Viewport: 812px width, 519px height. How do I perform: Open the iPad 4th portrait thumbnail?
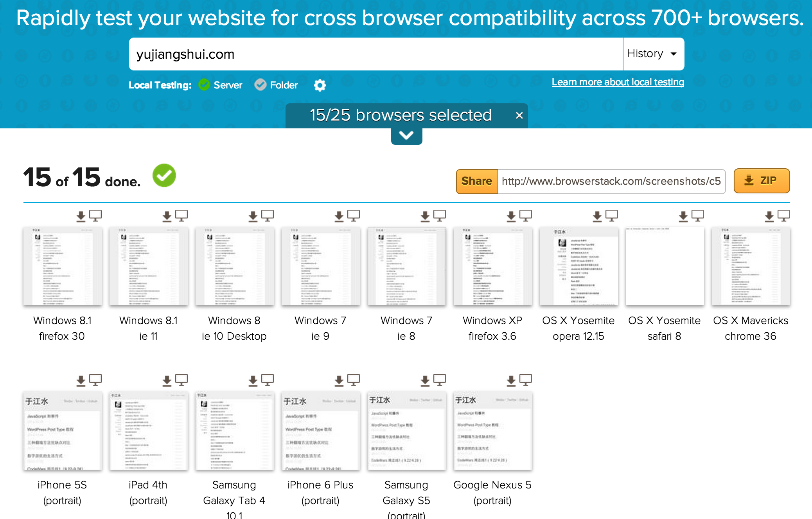click(149, 431)
